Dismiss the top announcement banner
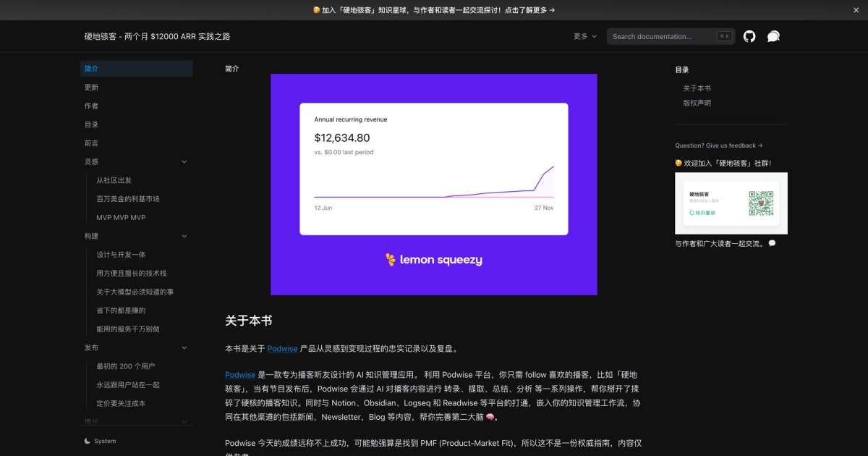The width and height of the screenshot is (868, 456). tap(856, 10)
